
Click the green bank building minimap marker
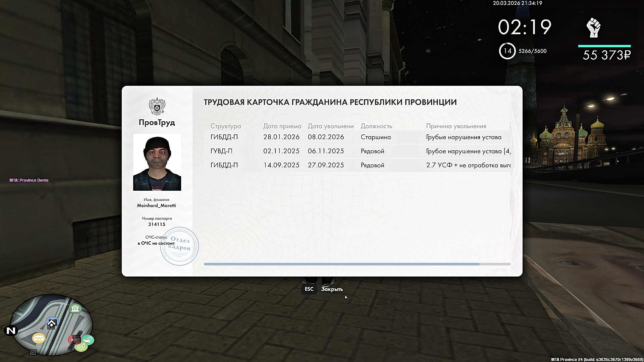(75, 308)
